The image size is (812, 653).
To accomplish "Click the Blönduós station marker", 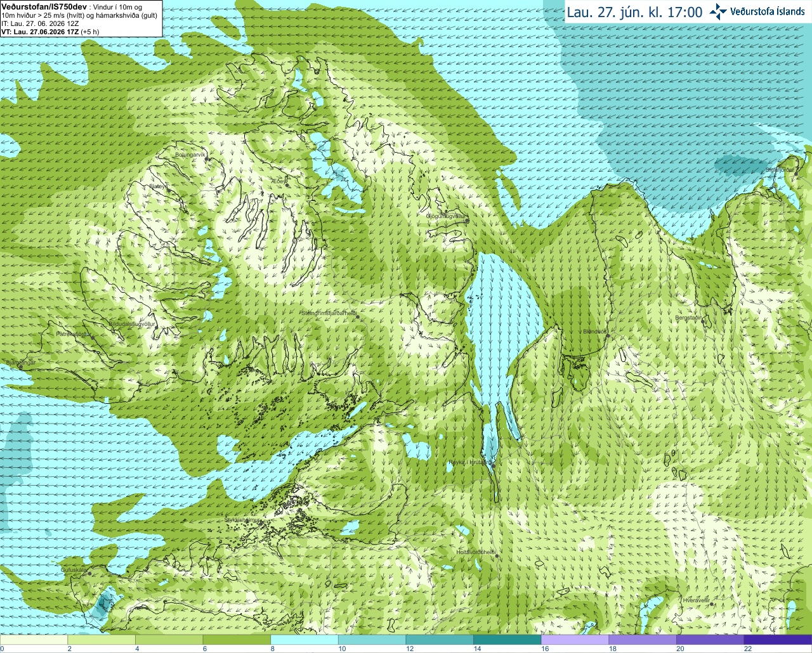I will point(607,337).
